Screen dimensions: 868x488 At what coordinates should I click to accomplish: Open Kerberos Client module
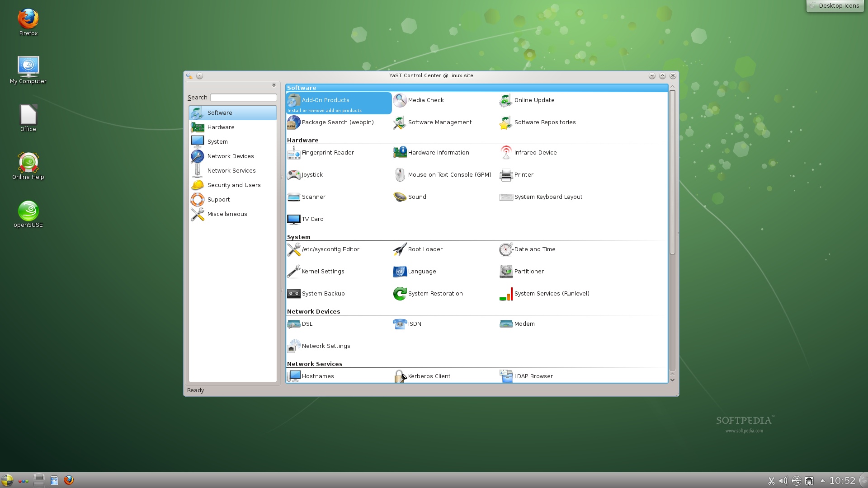(422, 376)
